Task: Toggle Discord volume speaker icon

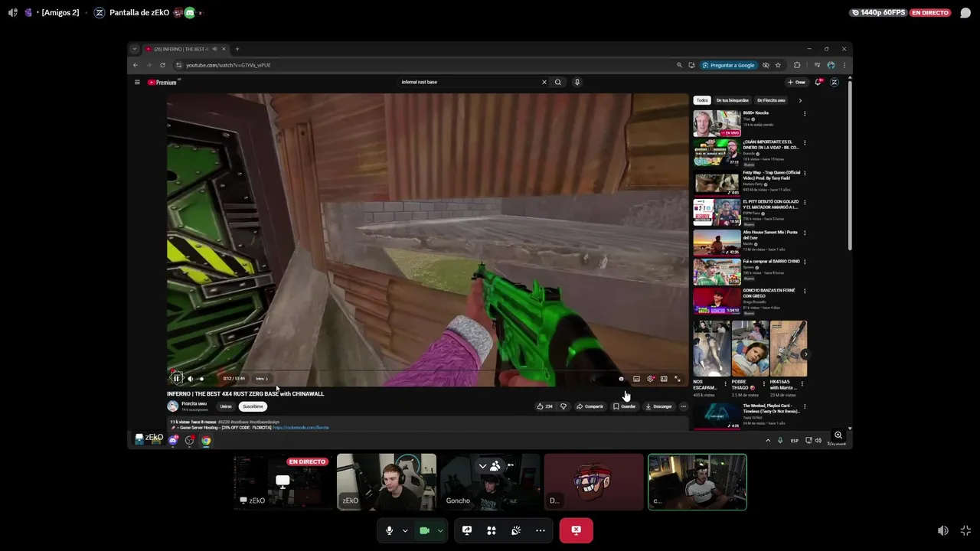Action: [943, 530]
